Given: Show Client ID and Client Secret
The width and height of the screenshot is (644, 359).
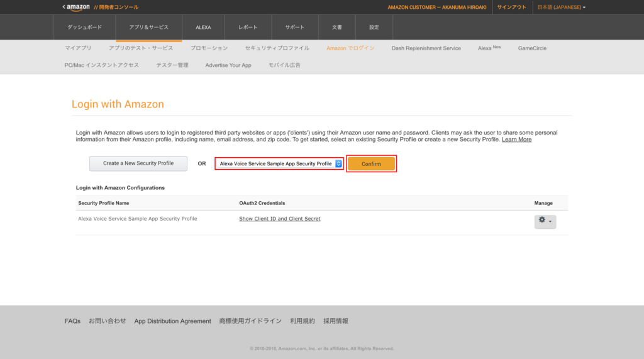Looking at the screenshot, I should 280,219.
